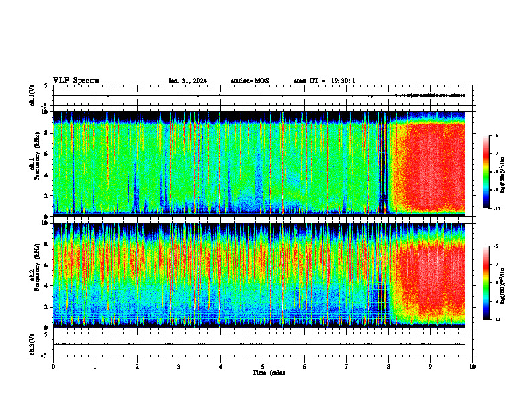The height and width of the screenshot is (411, 532).
Task: Click time axis tick label "7"
Action: tap(346, 367)
